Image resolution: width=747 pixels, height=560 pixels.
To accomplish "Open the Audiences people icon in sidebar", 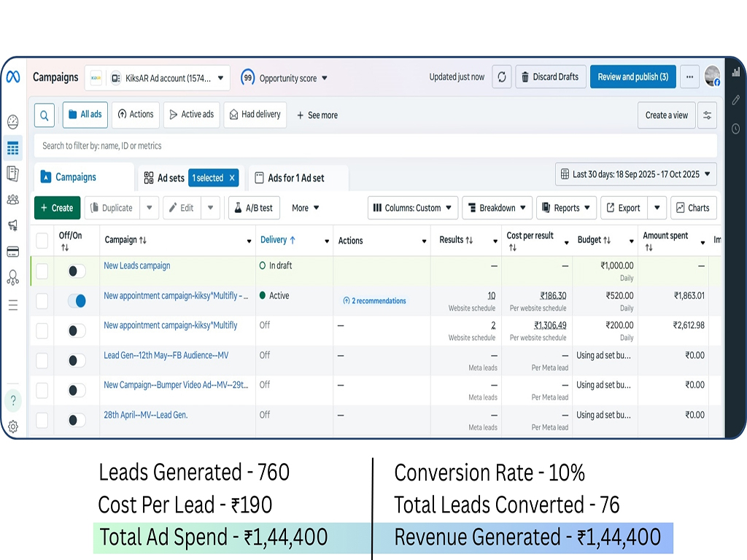I will (12, 199).
